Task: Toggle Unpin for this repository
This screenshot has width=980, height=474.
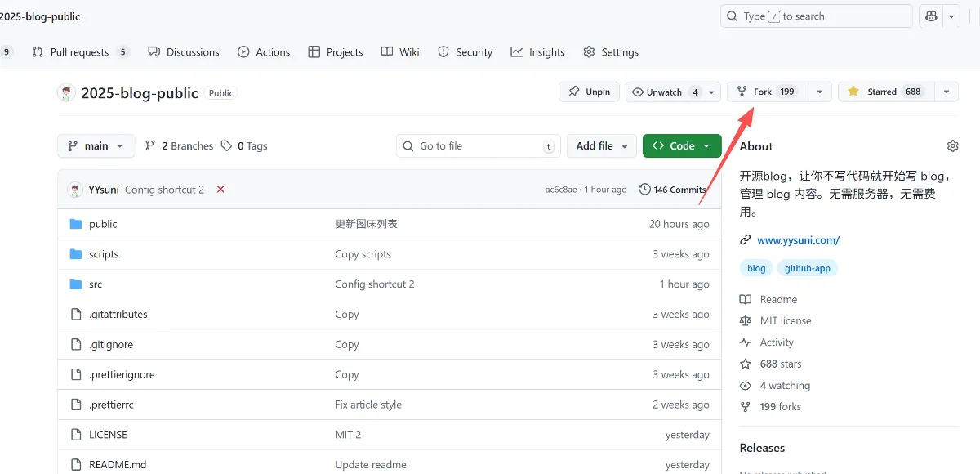Action: (x=590, y=92)
